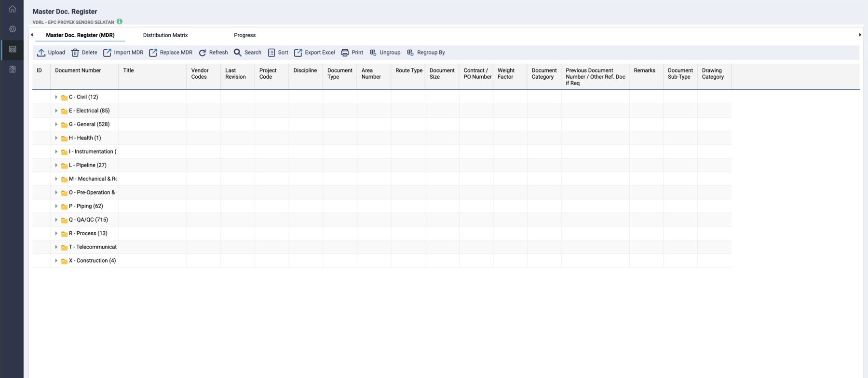The height and width of the screenshot is (378, 868).
Task: Click the Import MDR icon
Action: (107, 53)
